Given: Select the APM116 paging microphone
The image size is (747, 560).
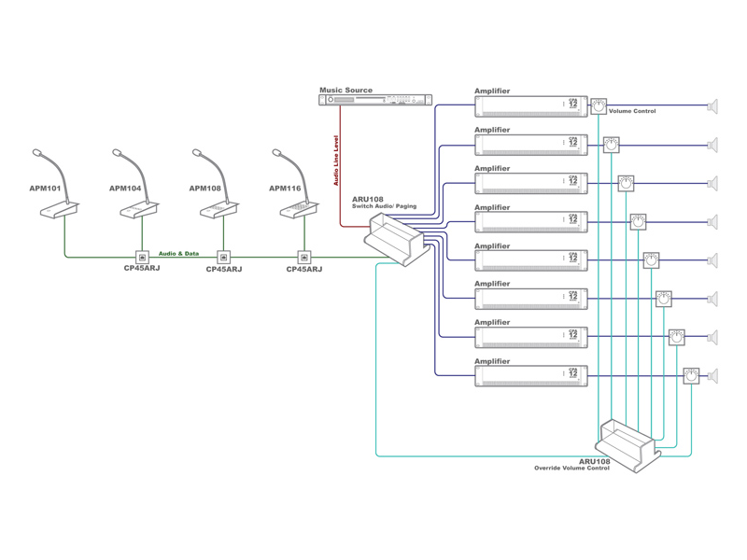Looking at the screenshot, I should [x=303, y=207].
